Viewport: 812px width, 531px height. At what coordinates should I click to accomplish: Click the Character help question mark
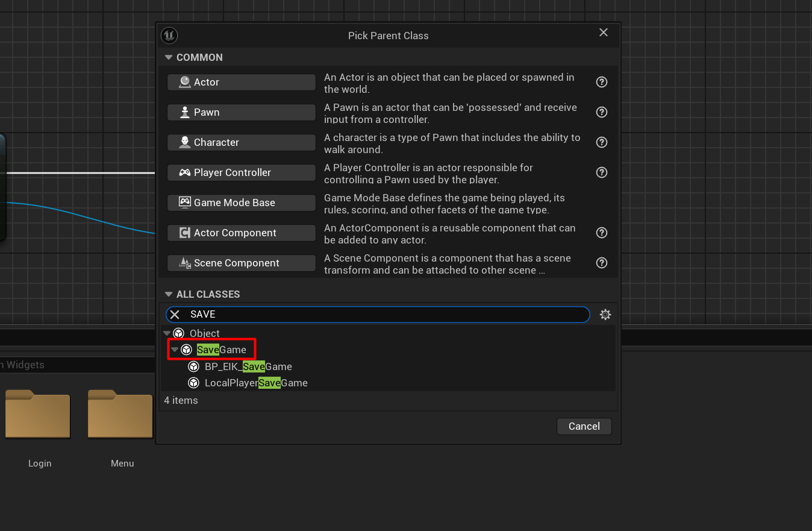click(x=601, y=142)
